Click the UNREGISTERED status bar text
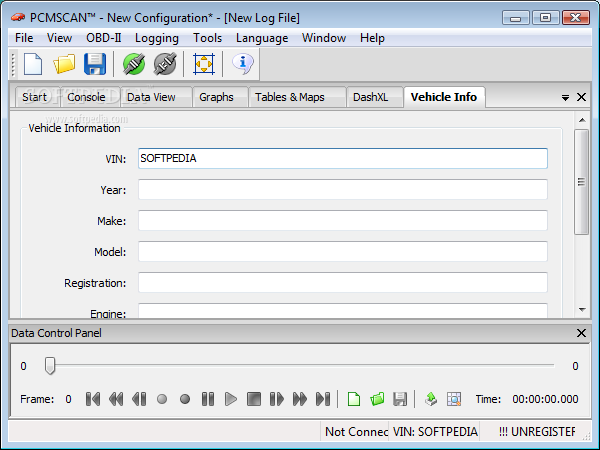Viewport: 600px width, 450px height. 536,432
